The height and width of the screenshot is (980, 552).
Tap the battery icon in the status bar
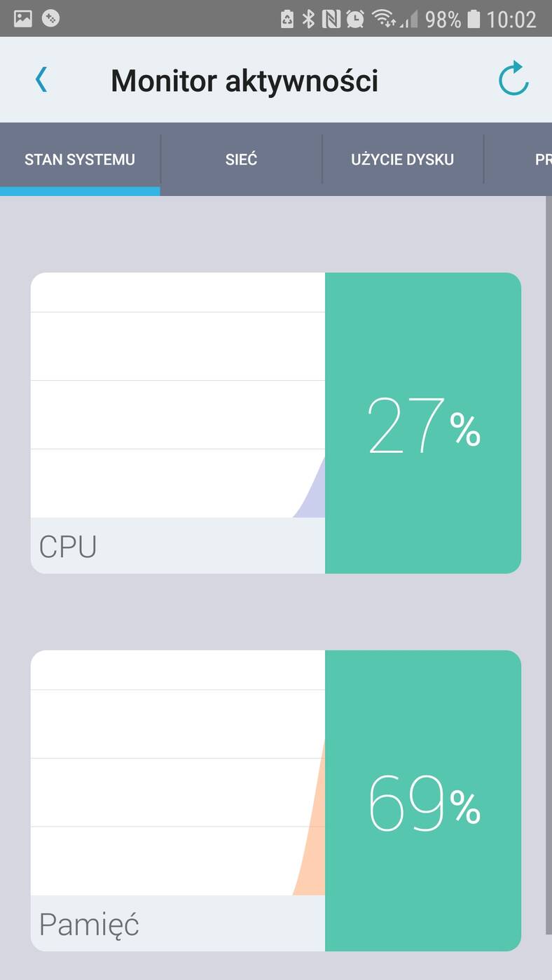(474, 19)
